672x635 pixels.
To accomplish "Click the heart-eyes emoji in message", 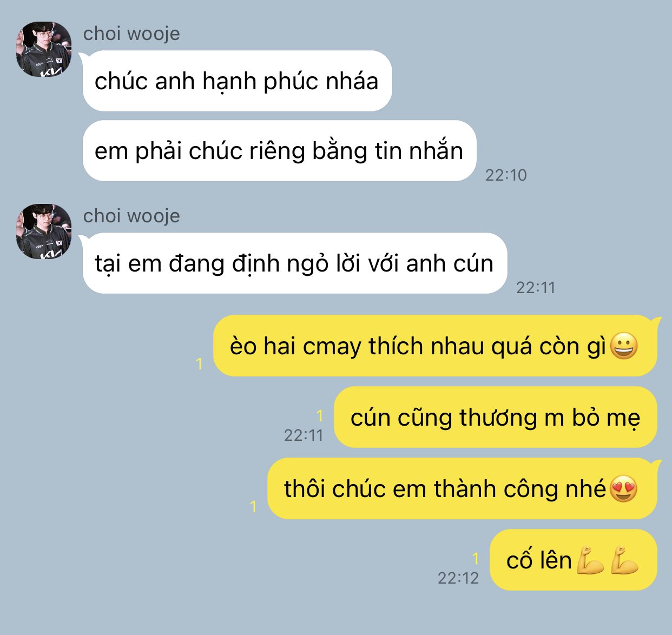I will click(x=624, y=489).
